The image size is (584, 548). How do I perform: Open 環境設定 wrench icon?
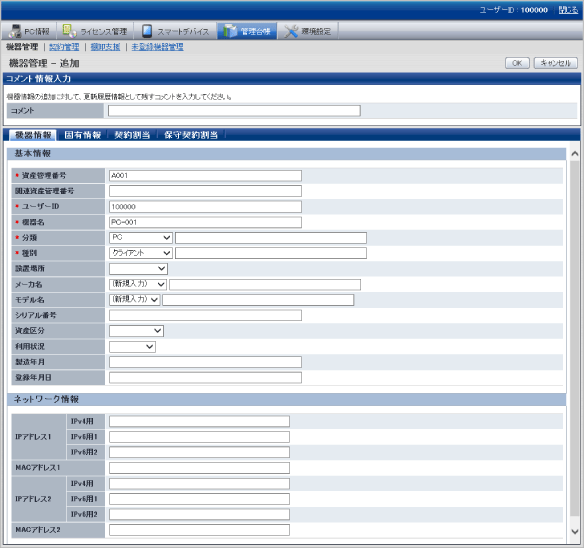tap(291, 31)
